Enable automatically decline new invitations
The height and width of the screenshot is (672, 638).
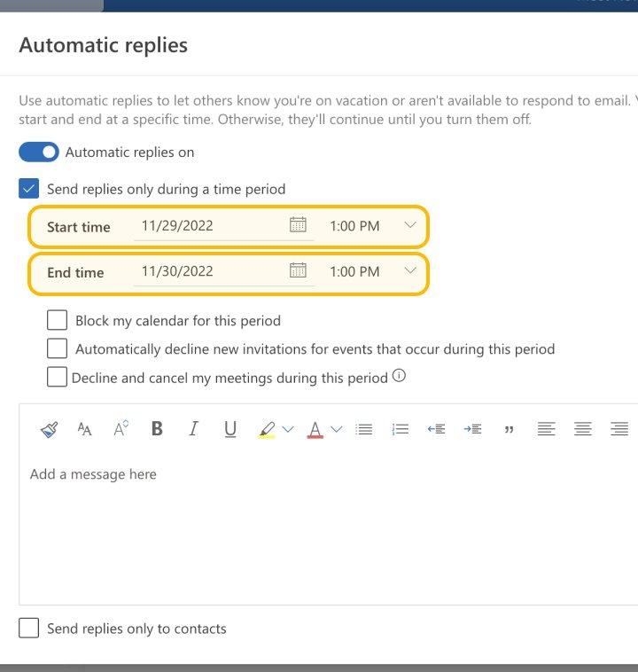[57, 348]
